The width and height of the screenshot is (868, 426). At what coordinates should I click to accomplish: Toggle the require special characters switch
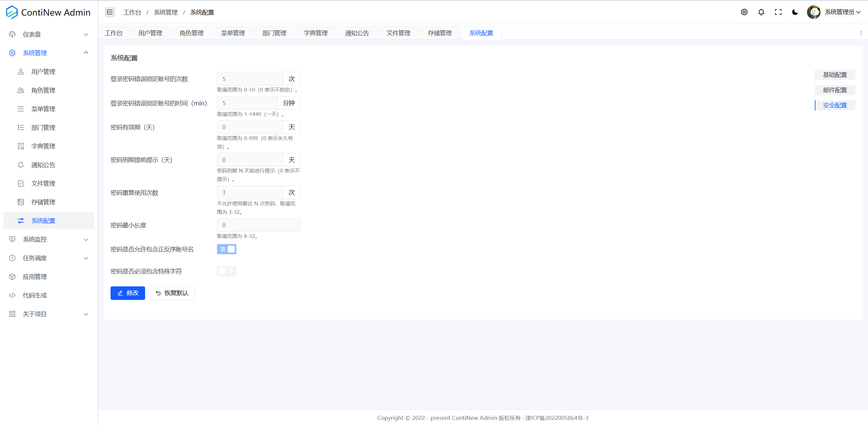coord(226,271)
